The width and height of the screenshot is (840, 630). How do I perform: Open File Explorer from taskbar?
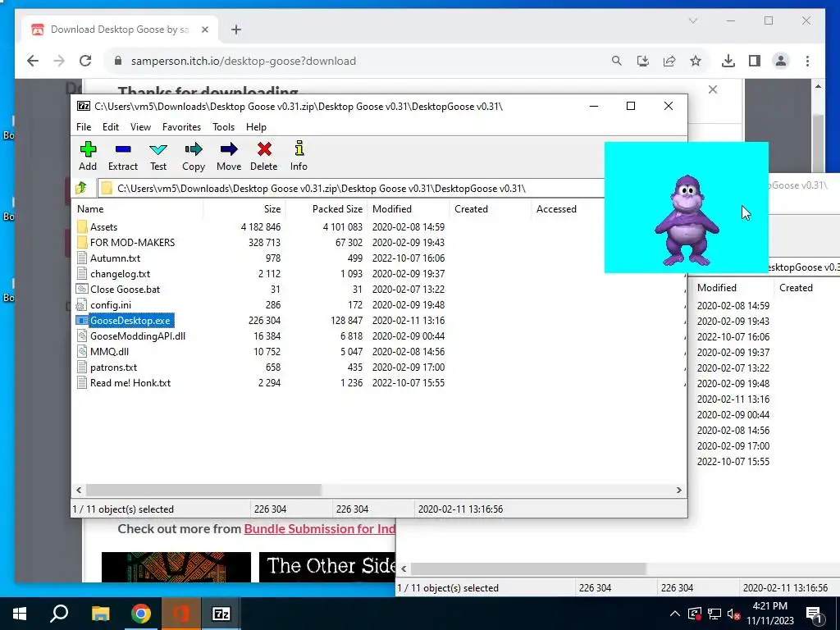[100, 614]
